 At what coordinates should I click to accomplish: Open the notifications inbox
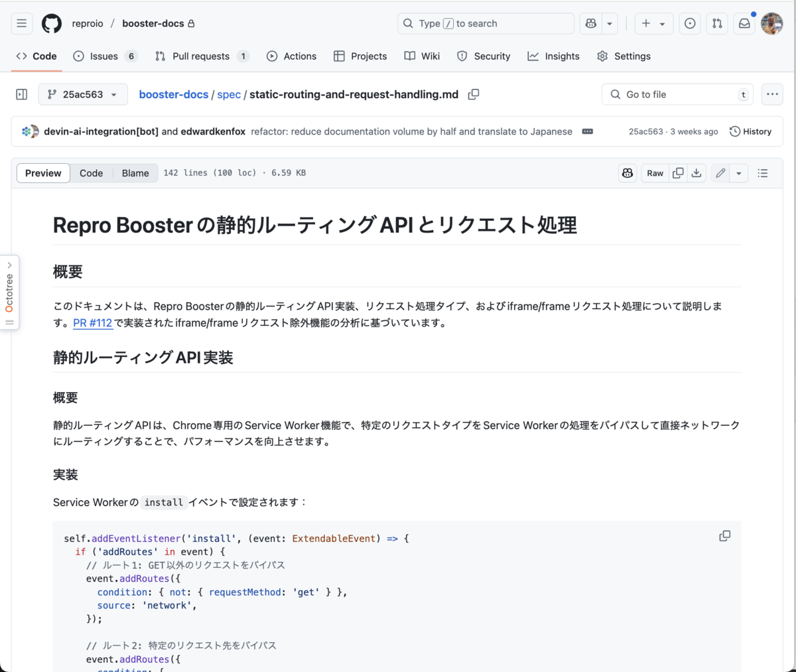pyautogui.click(x=744, y=23)
